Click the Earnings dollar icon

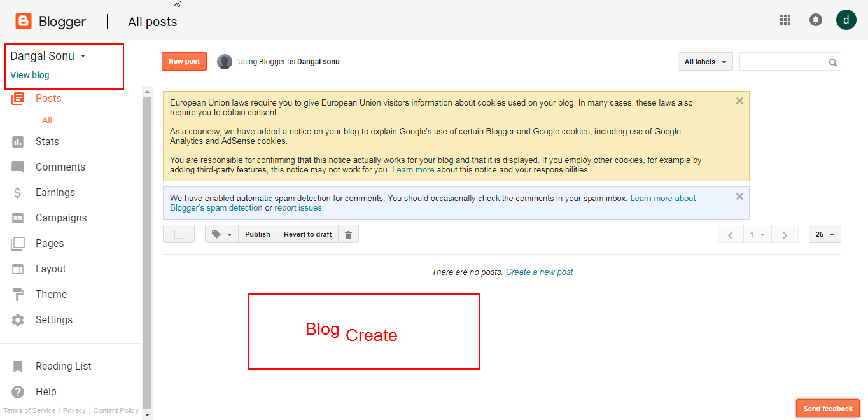[18, 193]
